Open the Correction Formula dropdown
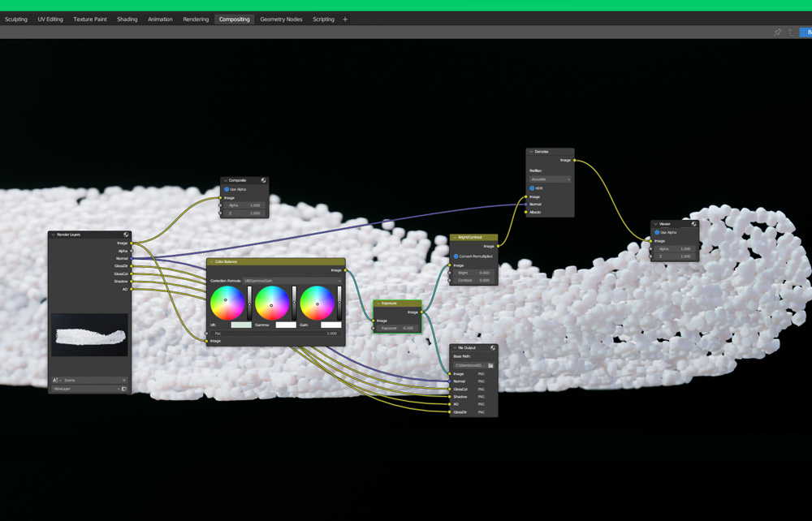Screen dimensions: 812x521 (292, 281)
